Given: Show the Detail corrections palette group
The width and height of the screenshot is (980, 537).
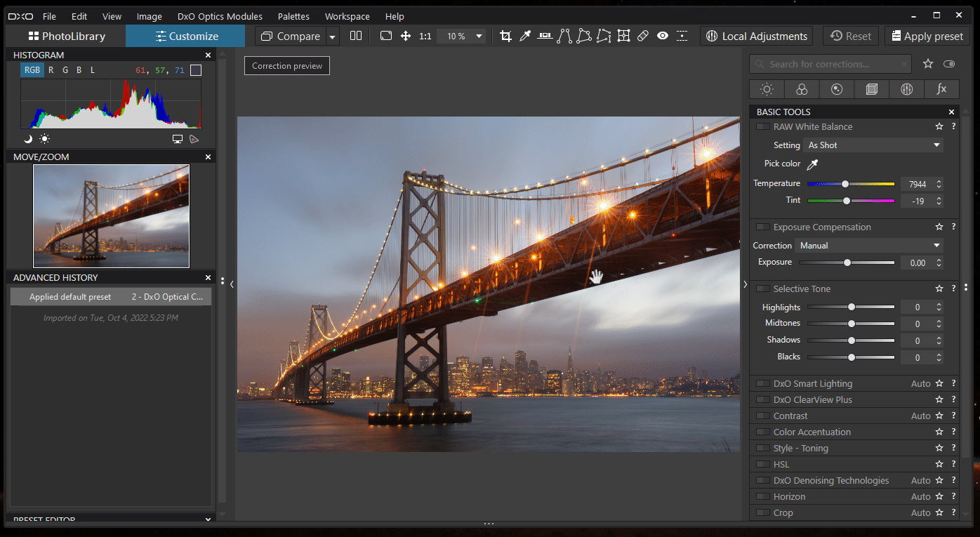Looking at the screenshot, I should (837, 89).
